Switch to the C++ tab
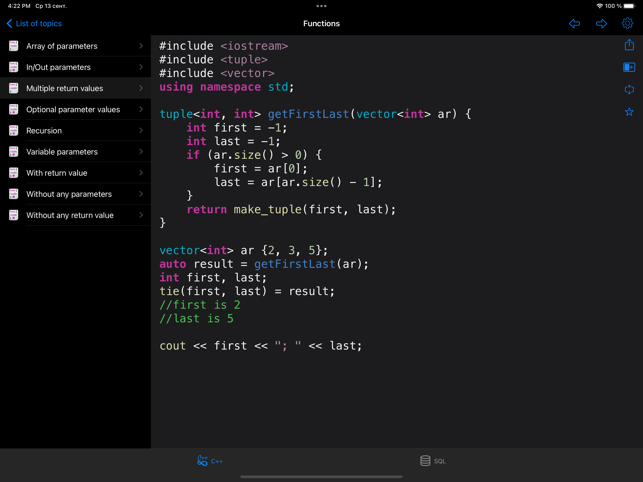 pyautogui.click(x=210, y=461)
